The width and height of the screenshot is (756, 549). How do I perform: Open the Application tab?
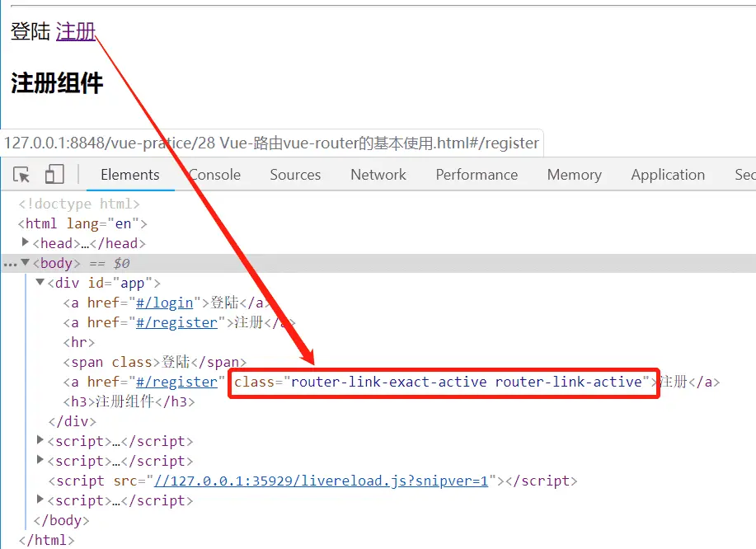point(668,175)
